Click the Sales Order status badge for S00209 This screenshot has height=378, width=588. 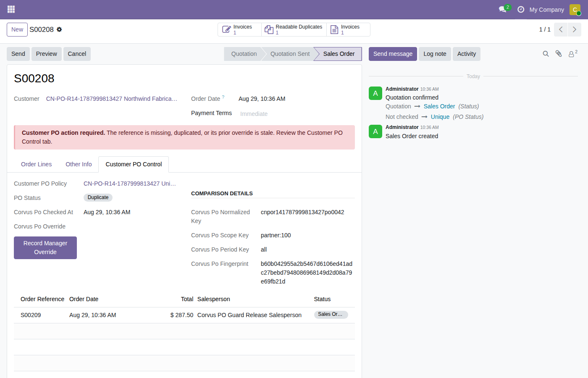click(x=331, y=315)
